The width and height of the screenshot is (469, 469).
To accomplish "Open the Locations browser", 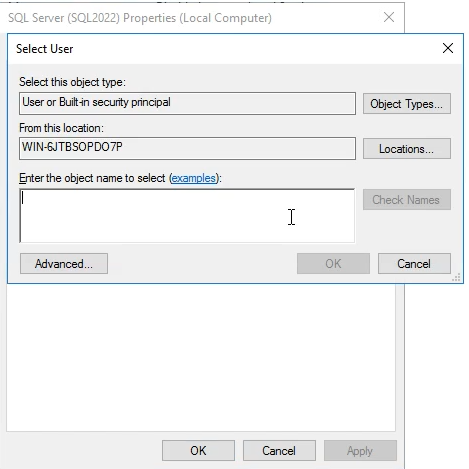I will (407, 149).
